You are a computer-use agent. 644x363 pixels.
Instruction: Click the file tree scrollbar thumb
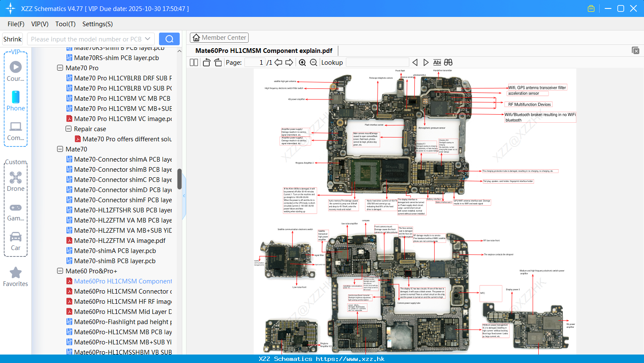[179, 179]
